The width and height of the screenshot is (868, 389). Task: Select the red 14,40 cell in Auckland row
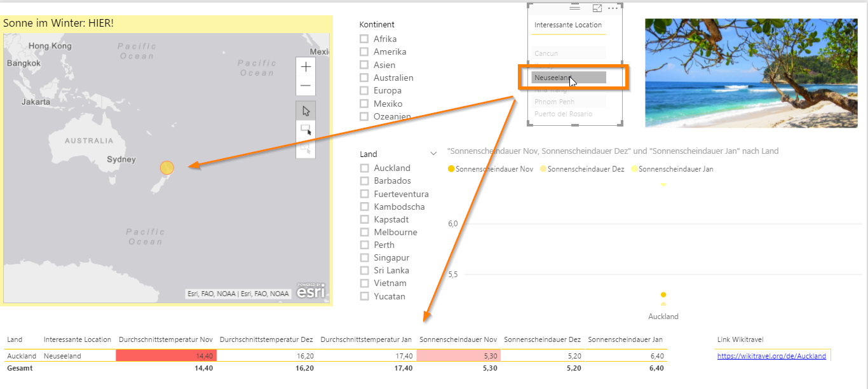pyautogui.click(x=166, y=356)
